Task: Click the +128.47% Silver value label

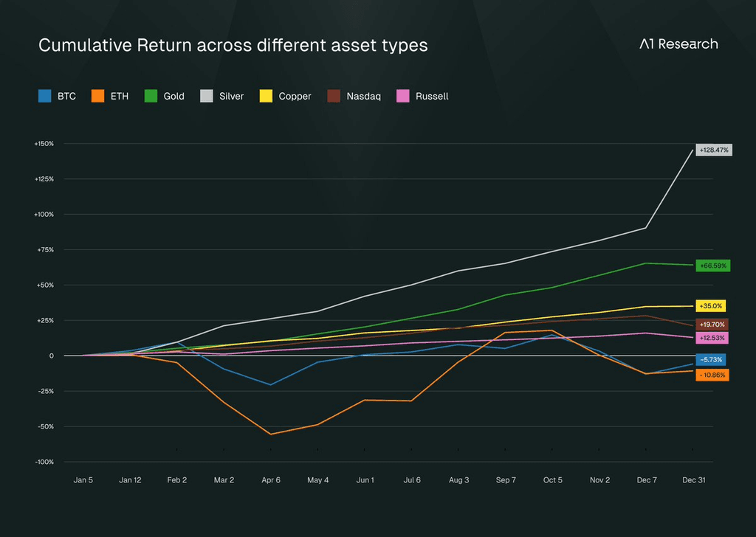Action: [714, 150]
